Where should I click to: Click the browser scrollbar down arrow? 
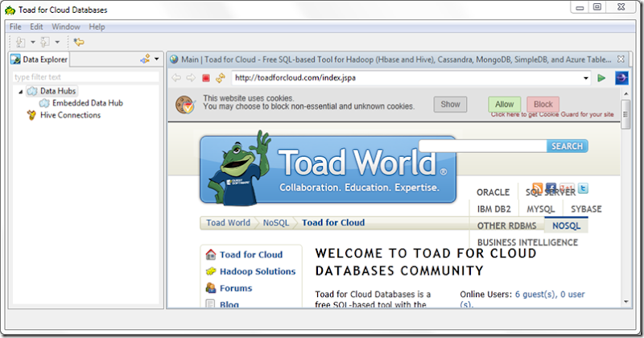625,303
